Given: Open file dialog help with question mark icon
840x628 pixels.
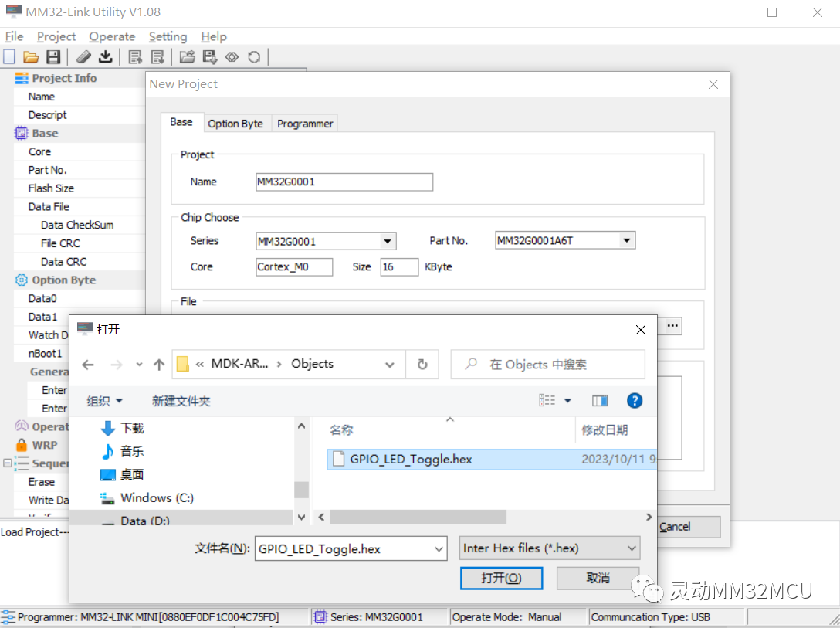Looking at the screenshot, I should coord(635,401).
